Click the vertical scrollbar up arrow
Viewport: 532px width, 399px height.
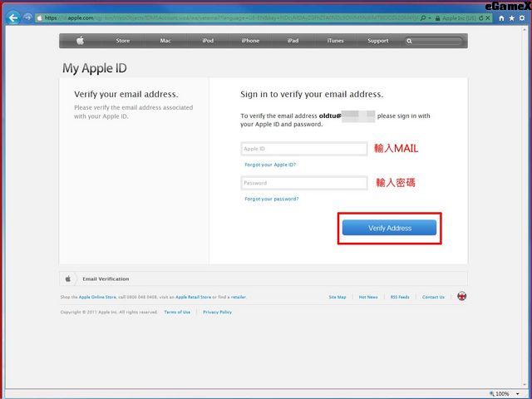tap(525, 29)
